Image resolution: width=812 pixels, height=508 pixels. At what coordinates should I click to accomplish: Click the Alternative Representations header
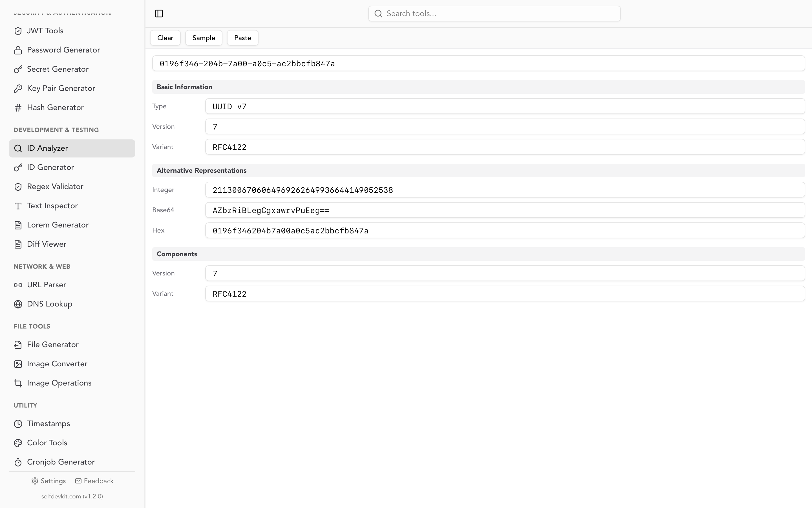pyautogui.click(x=478, y=170)
